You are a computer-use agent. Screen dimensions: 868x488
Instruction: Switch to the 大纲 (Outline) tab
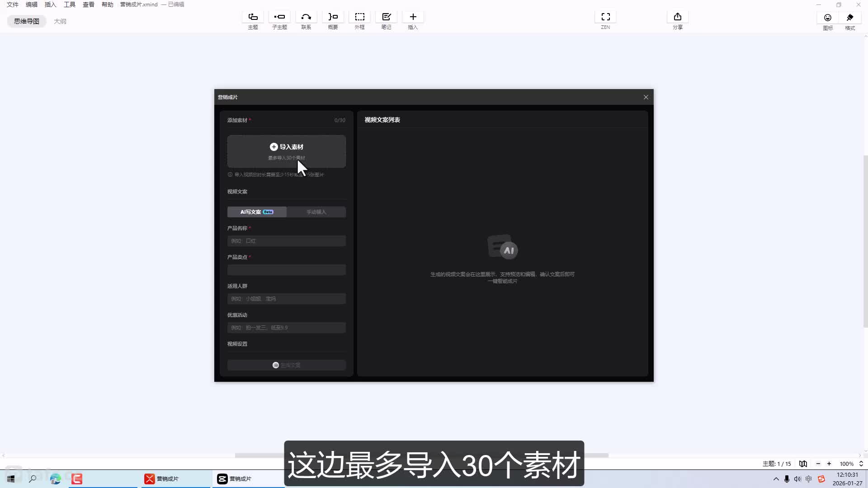coord(60,21)
